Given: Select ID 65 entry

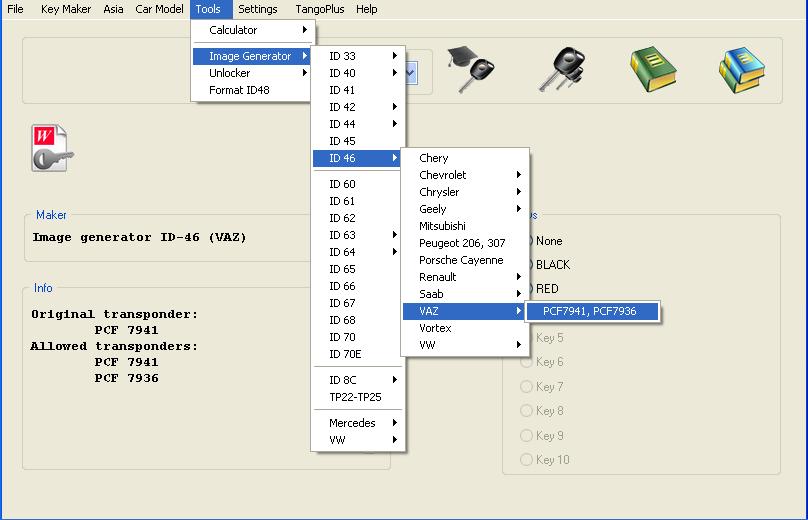Looking at the screenshot, I should 357,269.
